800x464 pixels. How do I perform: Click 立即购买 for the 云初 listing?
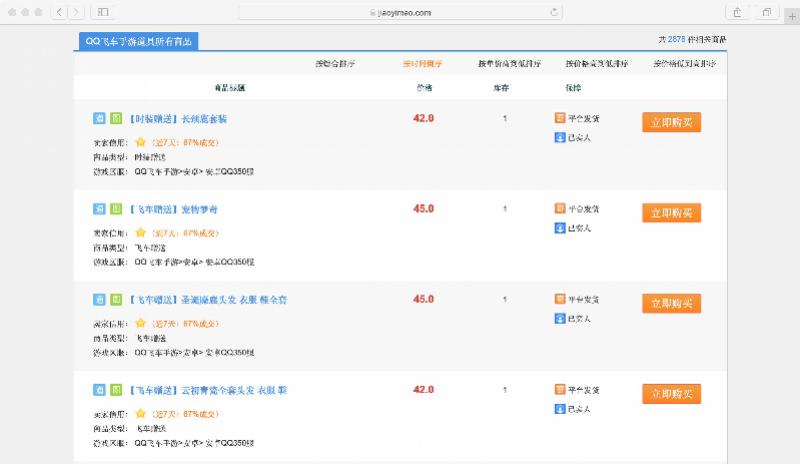coord(671,394)
